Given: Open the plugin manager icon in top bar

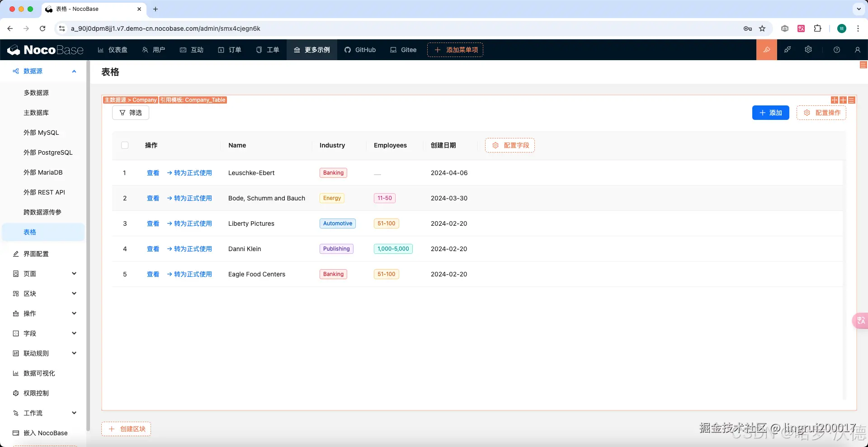Looking at the screenshot, I should [788, 50].
